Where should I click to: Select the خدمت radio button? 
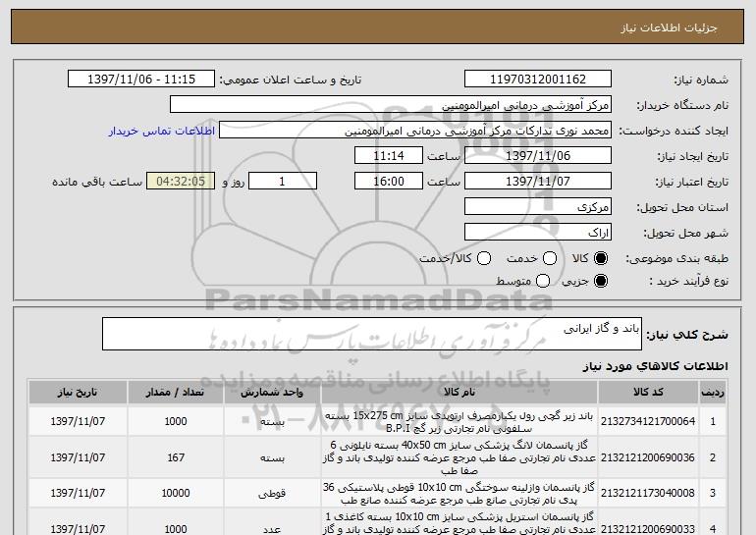549,258
